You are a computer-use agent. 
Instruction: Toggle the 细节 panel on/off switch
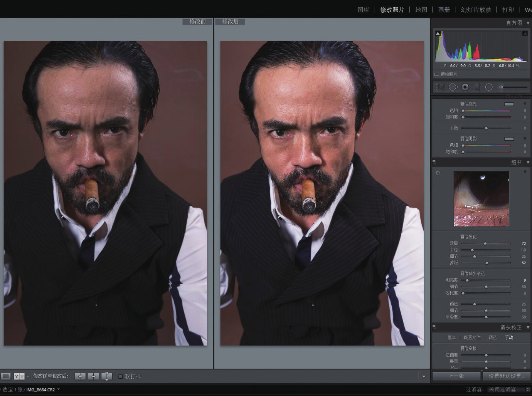[434, 162]
